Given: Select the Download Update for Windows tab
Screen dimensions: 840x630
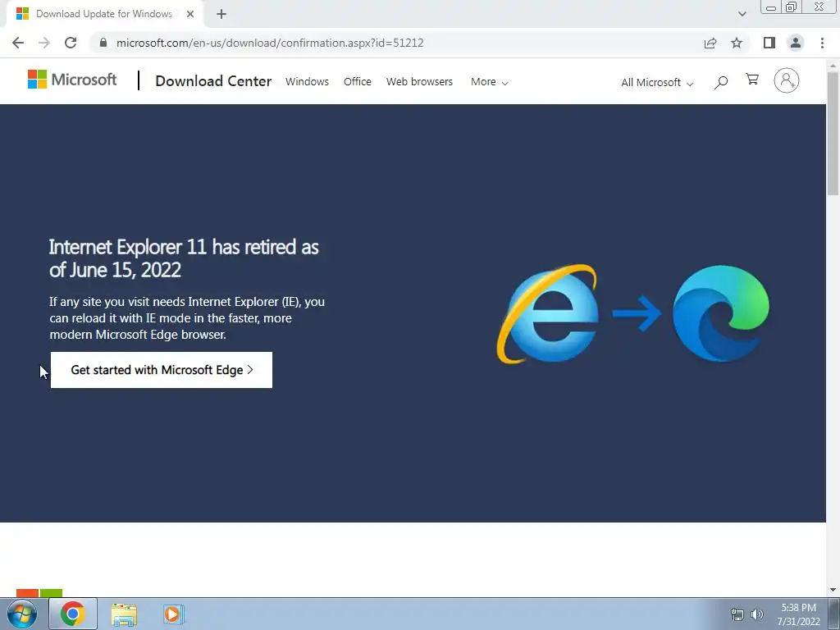Looking at the screenshot, I should 104,15.
